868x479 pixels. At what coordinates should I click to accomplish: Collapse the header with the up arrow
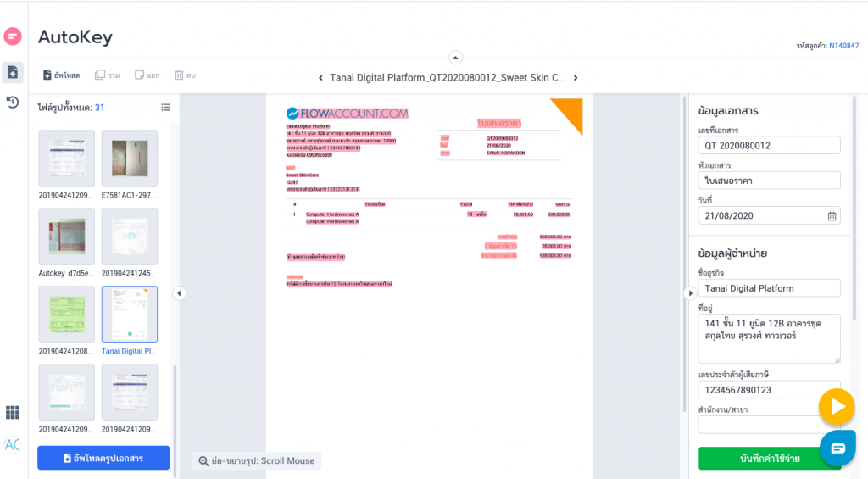tap(455, 58)
